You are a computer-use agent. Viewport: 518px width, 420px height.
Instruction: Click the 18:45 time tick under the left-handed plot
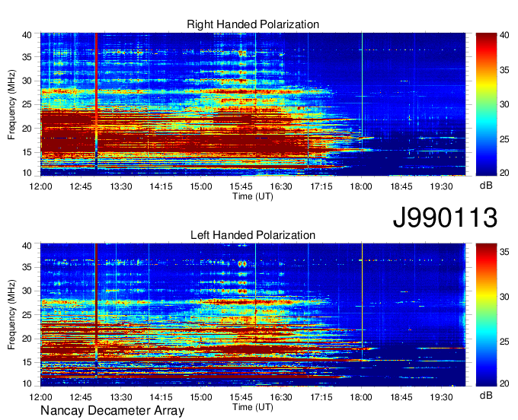[401, 397]
